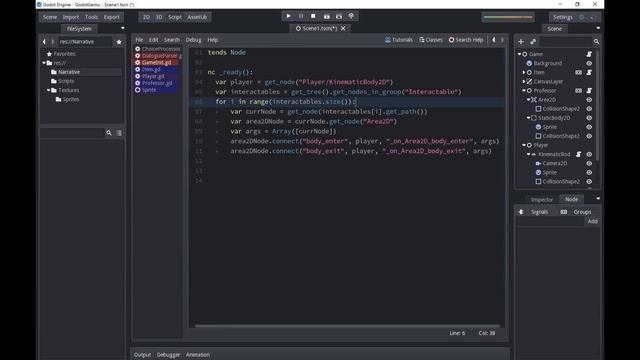Open the Classes reference
640x360 pixels.
431,40
